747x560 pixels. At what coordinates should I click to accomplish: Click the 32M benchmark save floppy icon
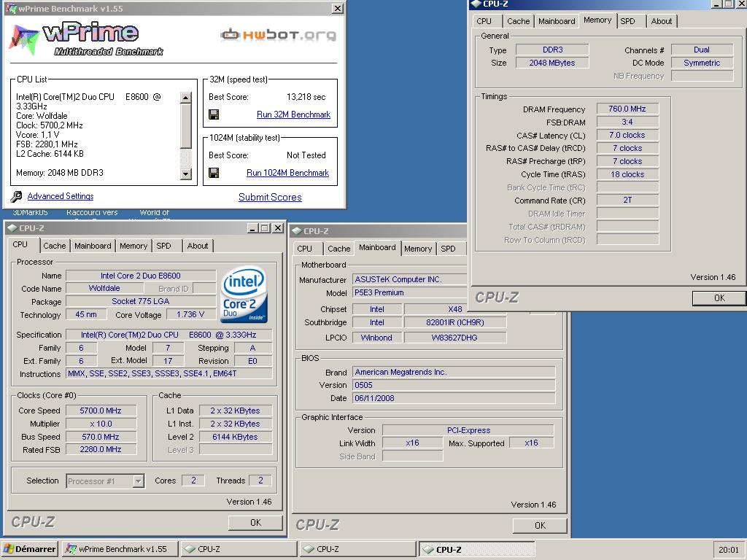214,114
